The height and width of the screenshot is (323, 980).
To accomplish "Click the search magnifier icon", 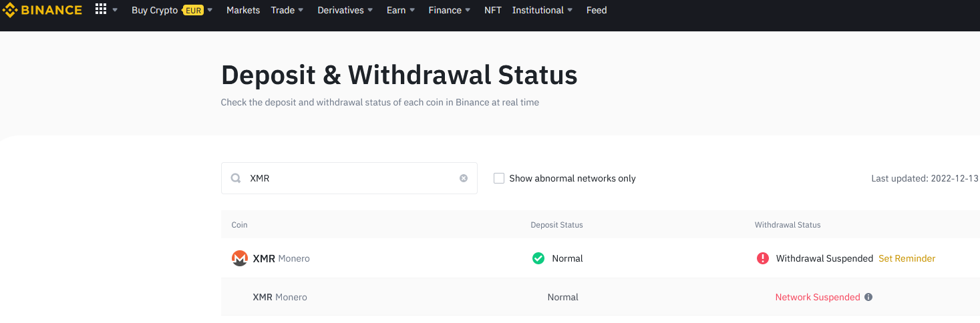I will [x=236, y=178].
